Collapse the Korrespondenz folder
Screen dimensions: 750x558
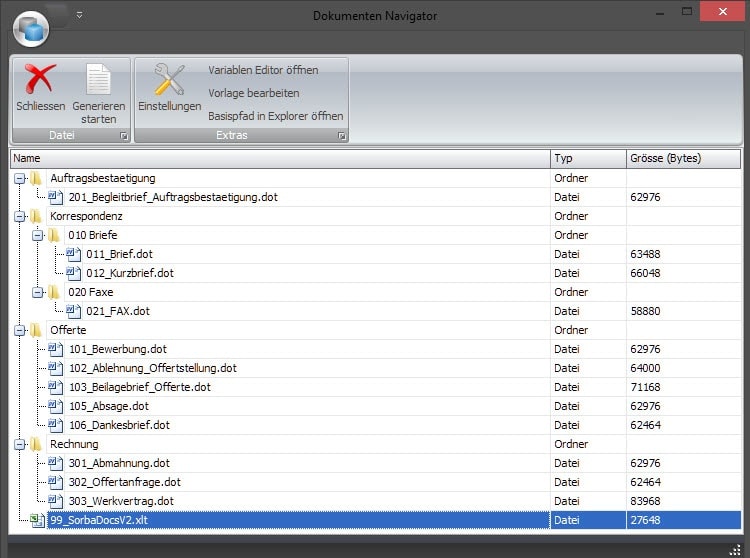click(x=20, y=216)
